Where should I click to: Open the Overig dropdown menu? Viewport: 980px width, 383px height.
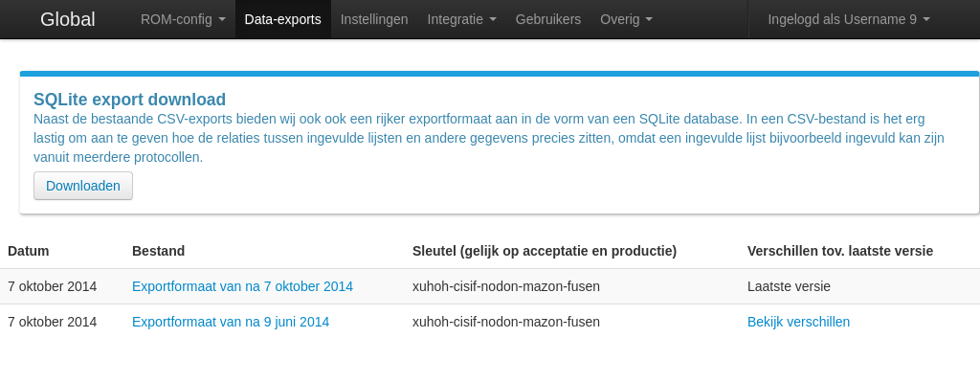[x=626, y=19]
